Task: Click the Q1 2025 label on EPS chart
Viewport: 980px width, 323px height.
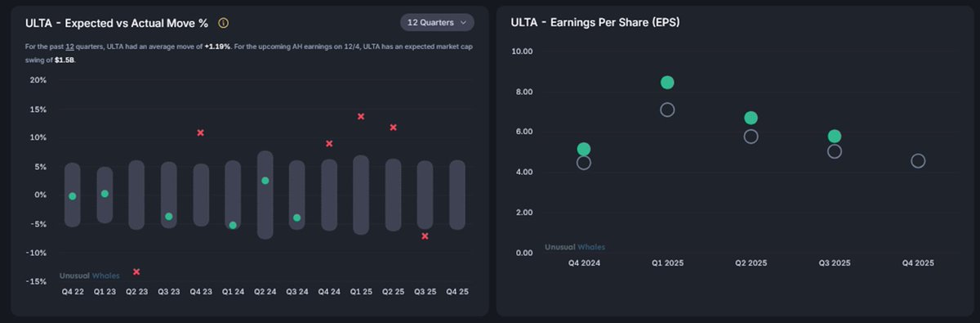Action: click(x=667, y=263)
